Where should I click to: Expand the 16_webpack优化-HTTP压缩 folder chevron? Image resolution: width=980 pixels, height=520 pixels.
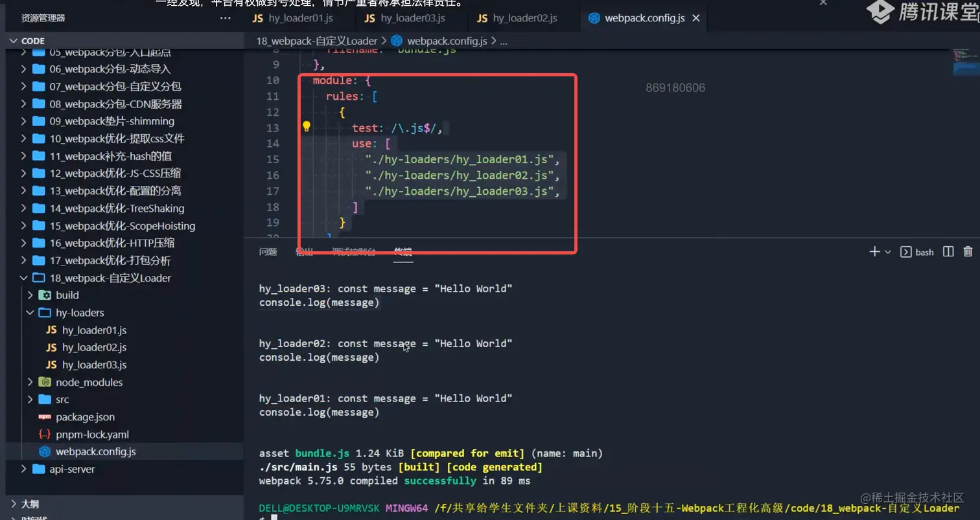click(x=24, y=243)
